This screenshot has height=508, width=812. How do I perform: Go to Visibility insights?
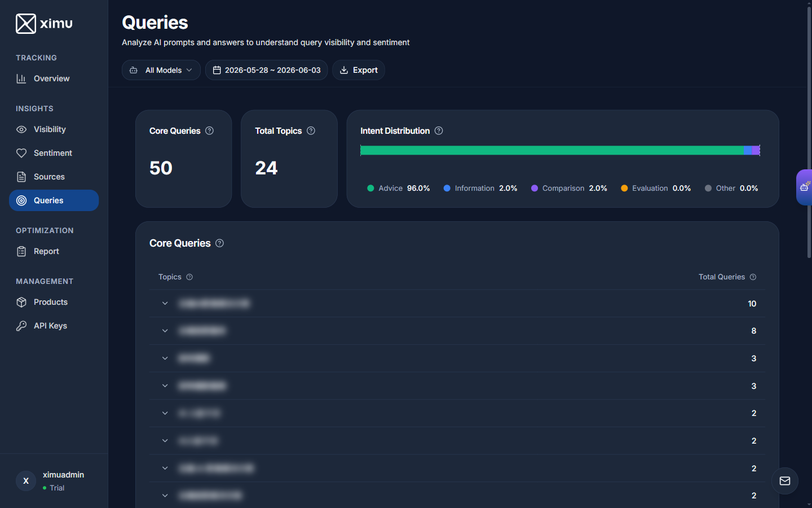(54, 129)
